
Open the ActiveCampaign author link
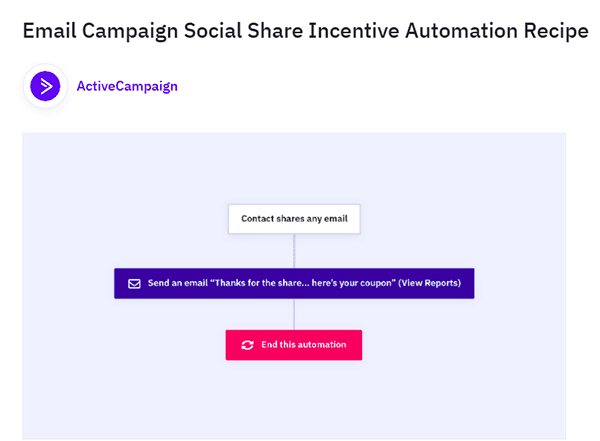pyautogui.click(x=127, y=86)
